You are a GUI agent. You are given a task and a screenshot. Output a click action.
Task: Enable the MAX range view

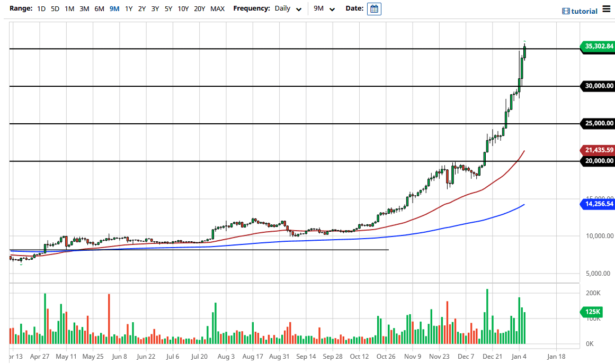coord(217,9)
